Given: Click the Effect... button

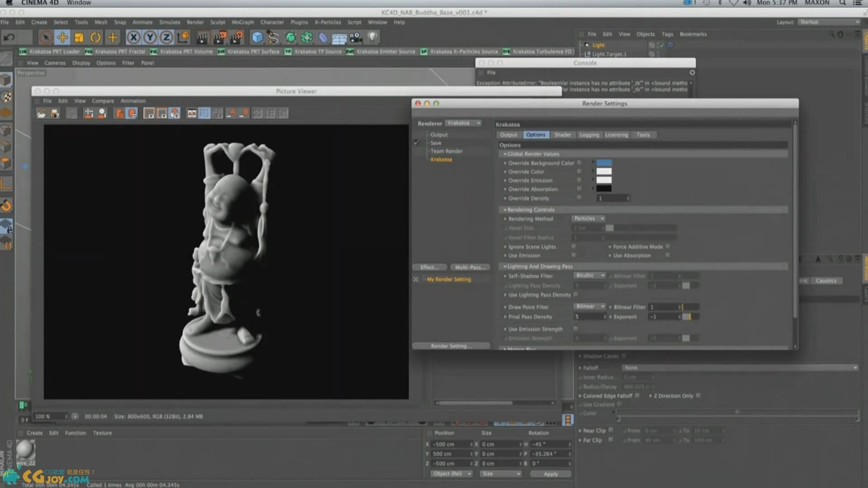Looking at the screenshot, I should [x=429, y=267].
